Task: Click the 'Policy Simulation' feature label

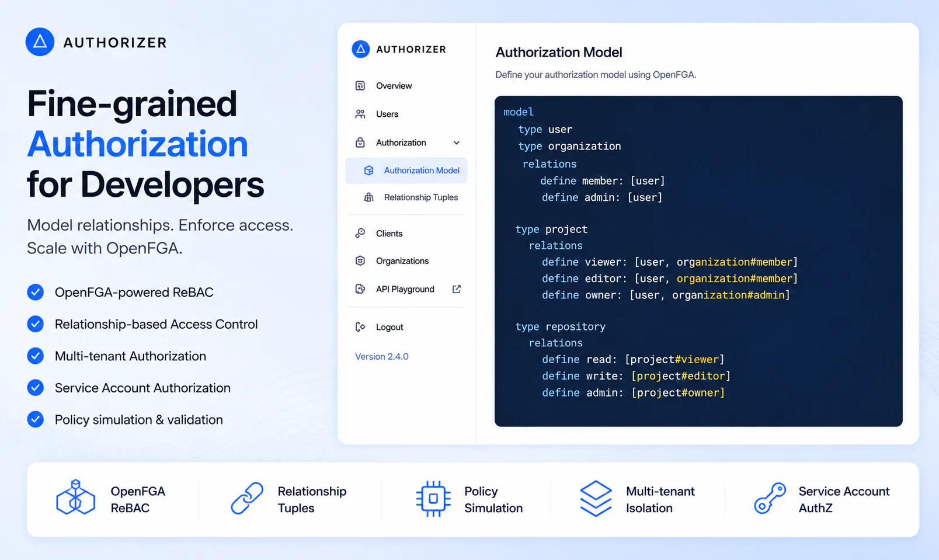Action: click(x=493, y=499)
